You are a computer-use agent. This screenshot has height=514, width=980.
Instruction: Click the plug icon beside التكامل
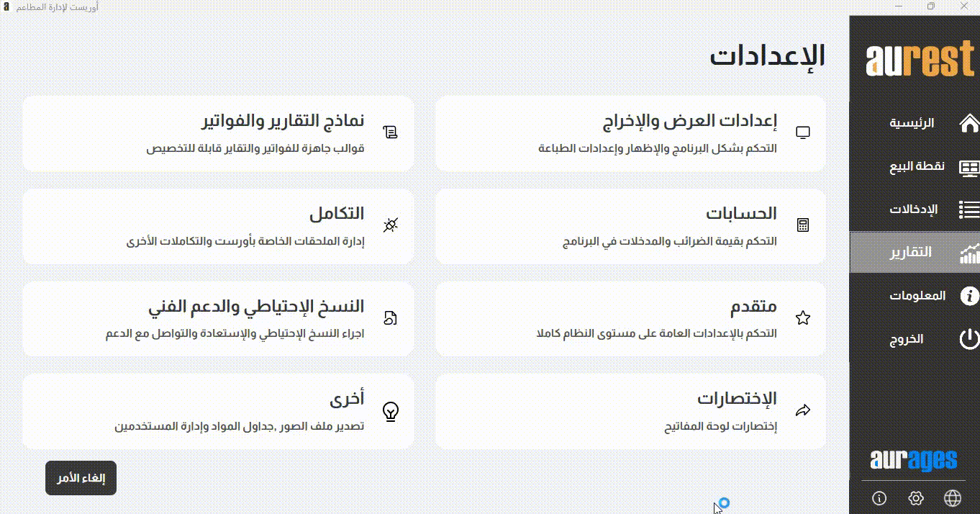(391, 225)
